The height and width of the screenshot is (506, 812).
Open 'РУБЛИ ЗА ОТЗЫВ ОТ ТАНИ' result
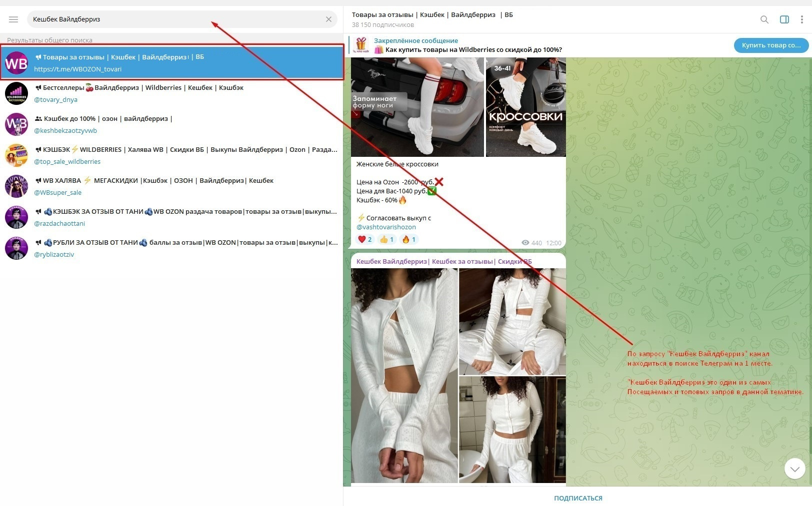tap(171, 248)
